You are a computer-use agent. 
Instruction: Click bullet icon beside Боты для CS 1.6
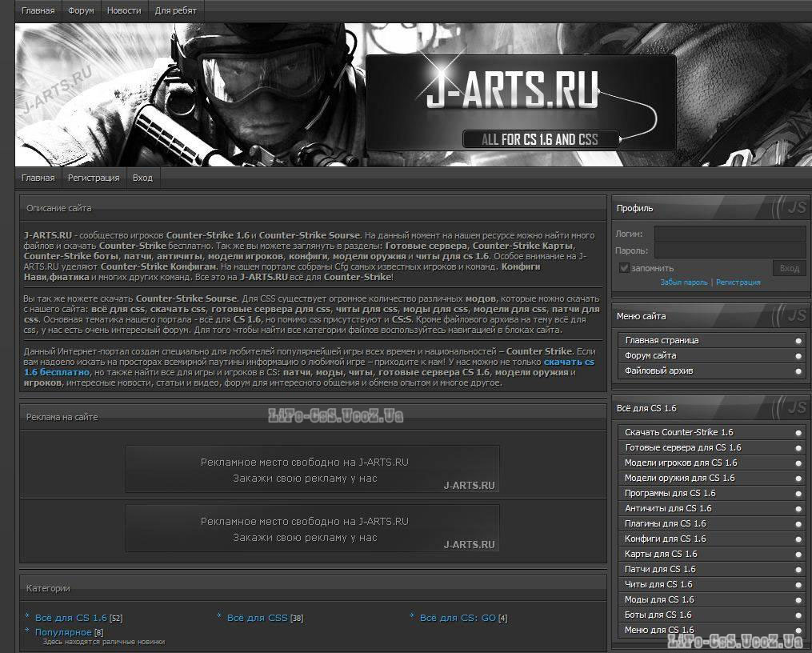tap(798, 615)
